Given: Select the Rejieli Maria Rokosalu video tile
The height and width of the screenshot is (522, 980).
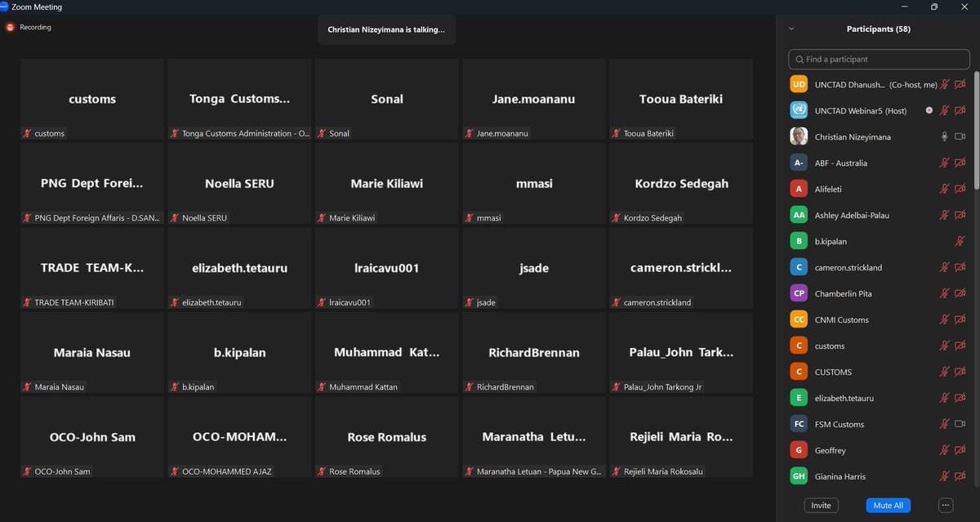Looking at the screenshot, I should [x=682, y=437].
